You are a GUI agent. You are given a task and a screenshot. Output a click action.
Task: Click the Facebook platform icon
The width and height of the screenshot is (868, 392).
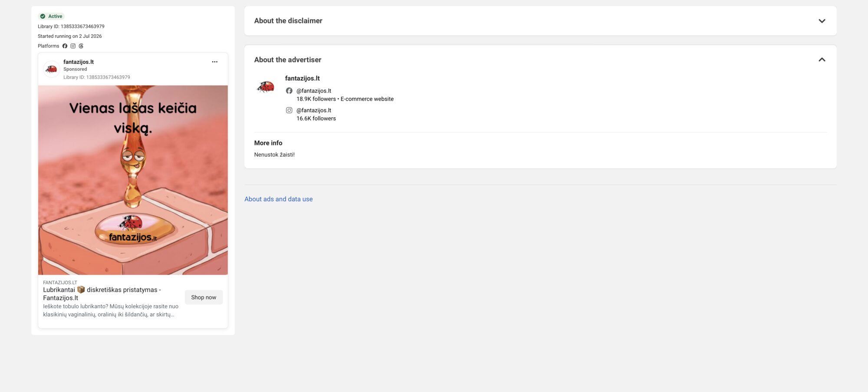click(65, 46)
